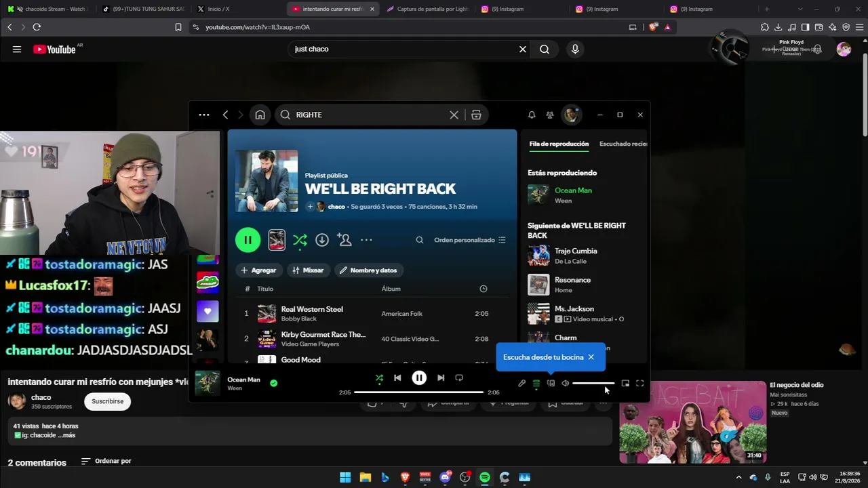Toggle shuffle in the player bar
This screenshot has width=868, height=488.
coord(379,378)
